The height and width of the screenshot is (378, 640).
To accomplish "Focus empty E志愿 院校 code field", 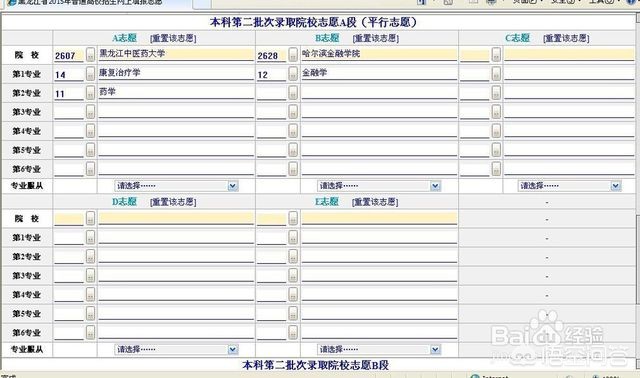I will (271, 218).
